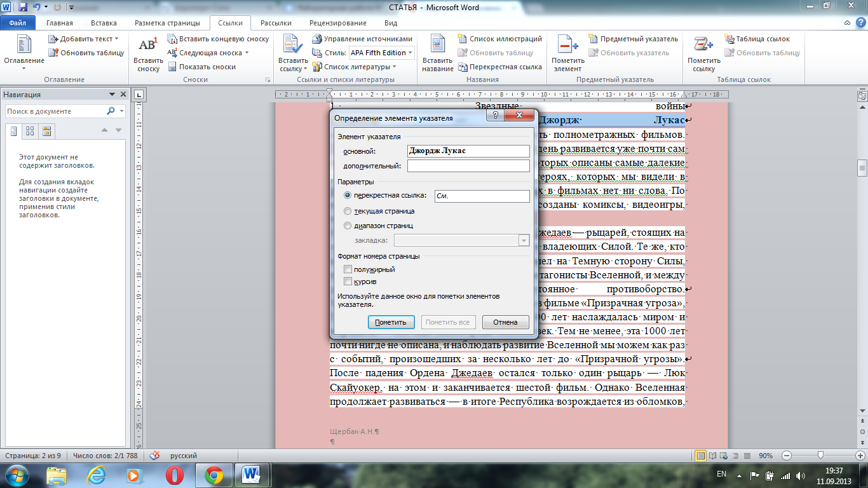This screenshot has height=488, width=868.
Task: Click the Undo arrow in quick access toolbar
Action: click(x=36, y=8)
